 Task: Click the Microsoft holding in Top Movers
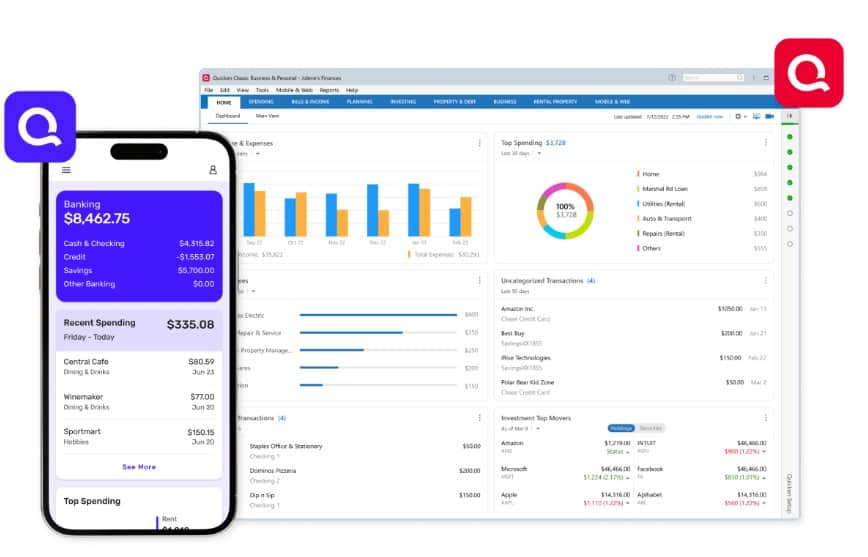point(565,473)
